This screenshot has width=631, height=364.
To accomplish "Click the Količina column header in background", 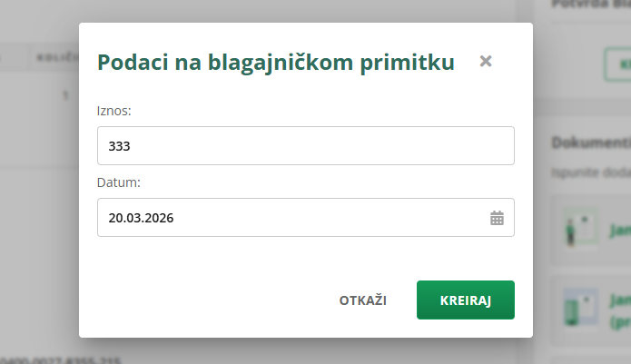I will point(54,57).
